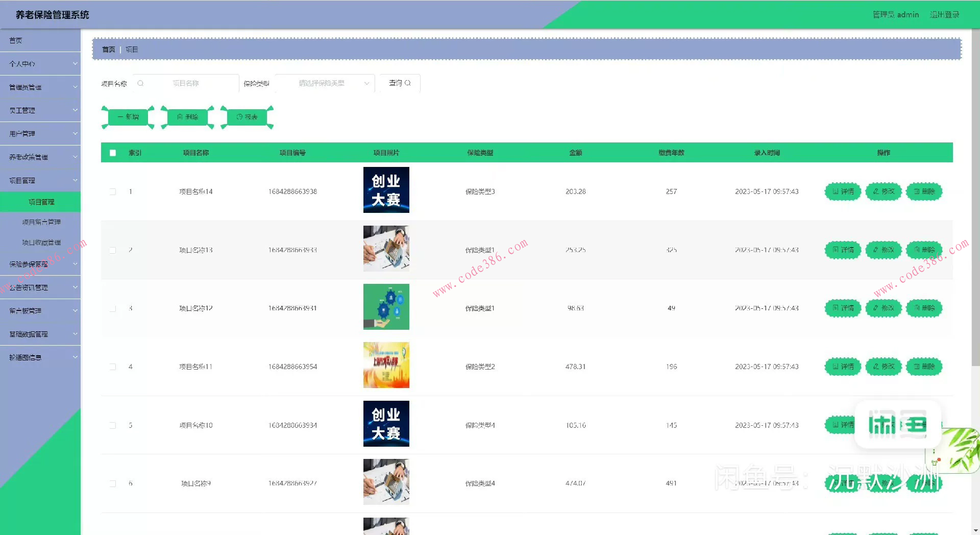Click 删除 for 项目名称11 row
The height and width of the screenshot is (535, 980).
point(924,367)
